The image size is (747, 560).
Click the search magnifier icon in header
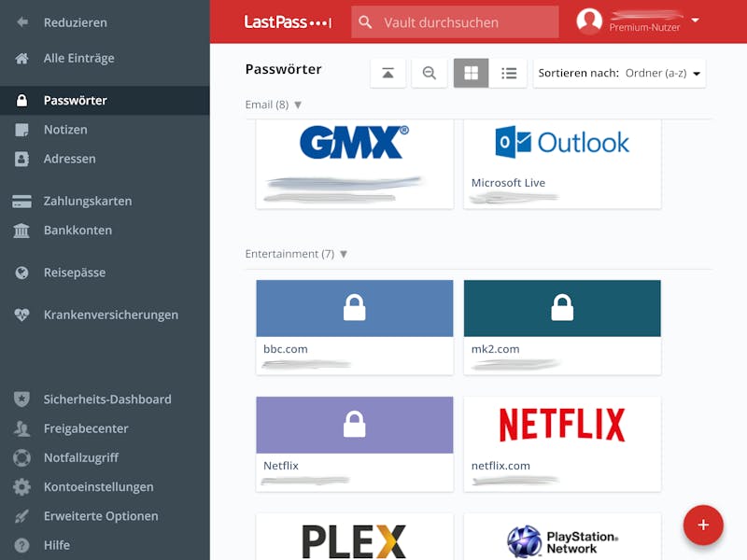point(365,21)
